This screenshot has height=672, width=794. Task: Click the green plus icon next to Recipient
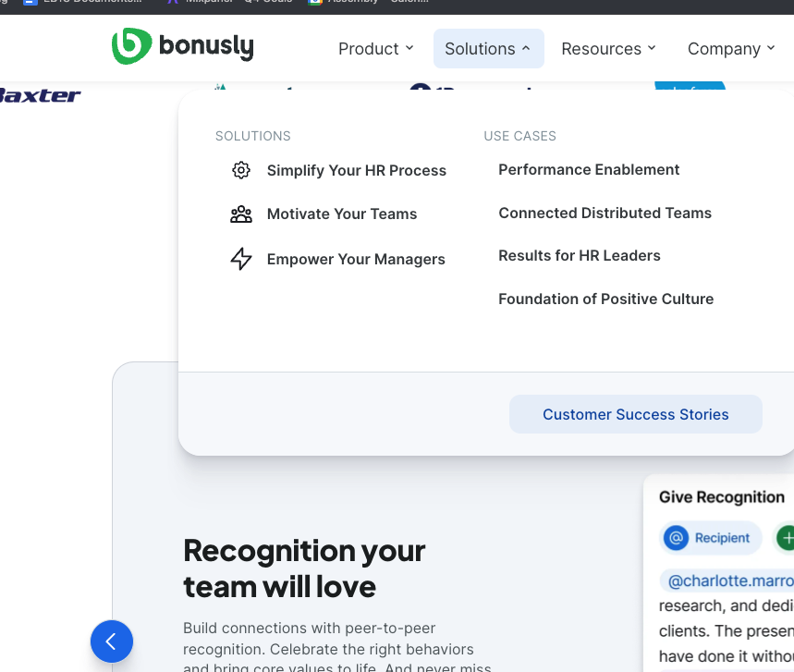786,538
